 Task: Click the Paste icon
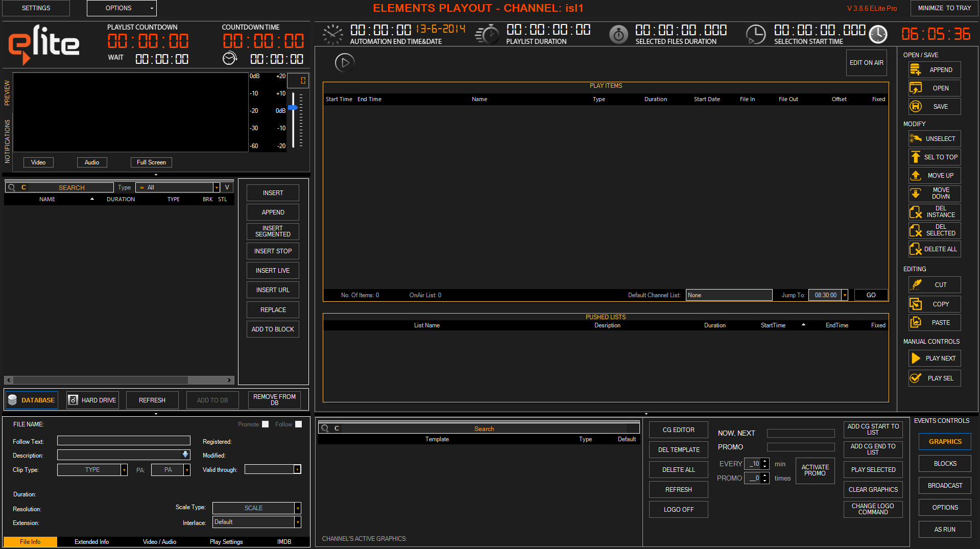(x=916, y=323)
